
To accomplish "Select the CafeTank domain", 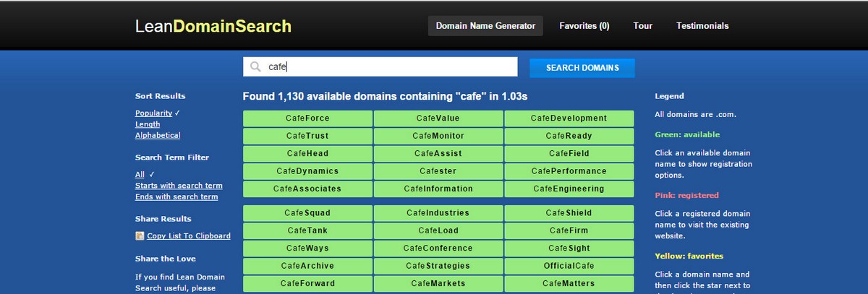I will pos(307,230).
